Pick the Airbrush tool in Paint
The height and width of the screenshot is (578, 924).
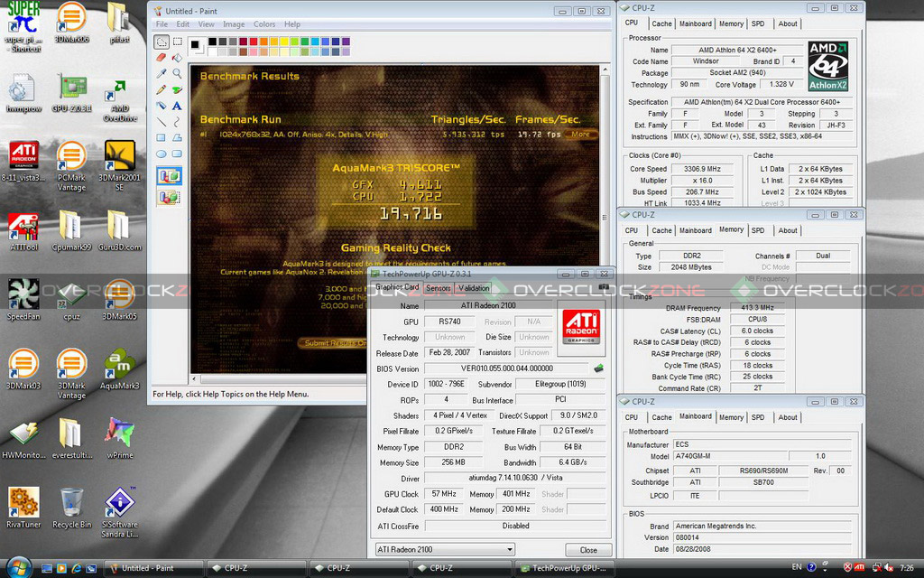click(162, 106)
